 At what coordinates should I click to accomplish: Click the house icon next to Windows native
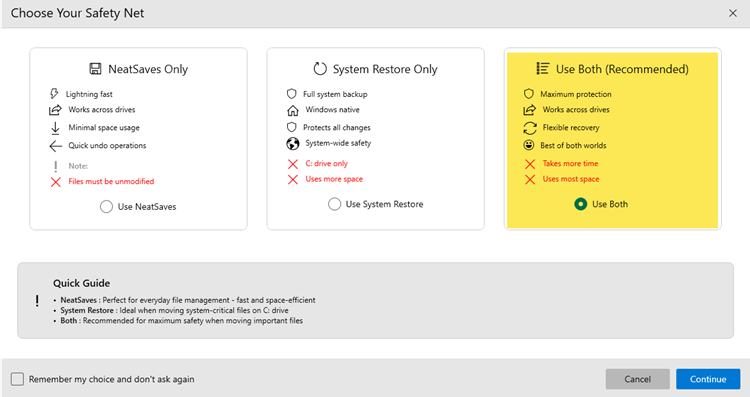click(293, 110)
